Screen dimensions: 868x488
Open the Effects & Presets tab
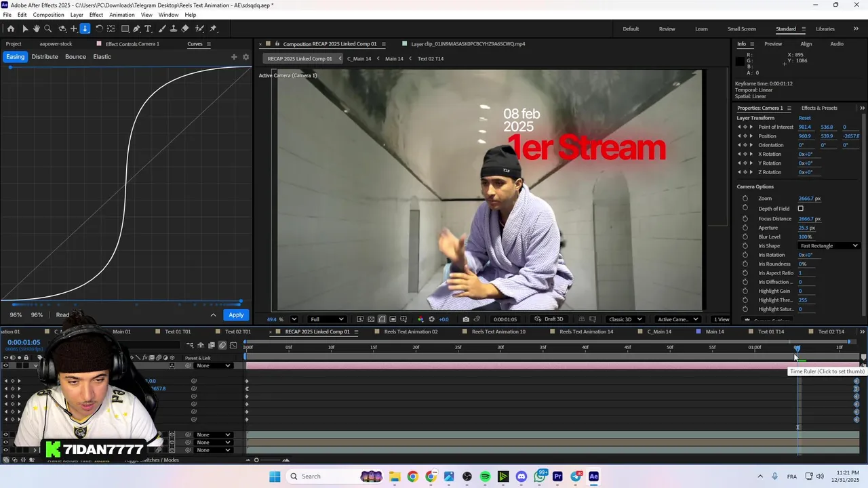point(819,108)
